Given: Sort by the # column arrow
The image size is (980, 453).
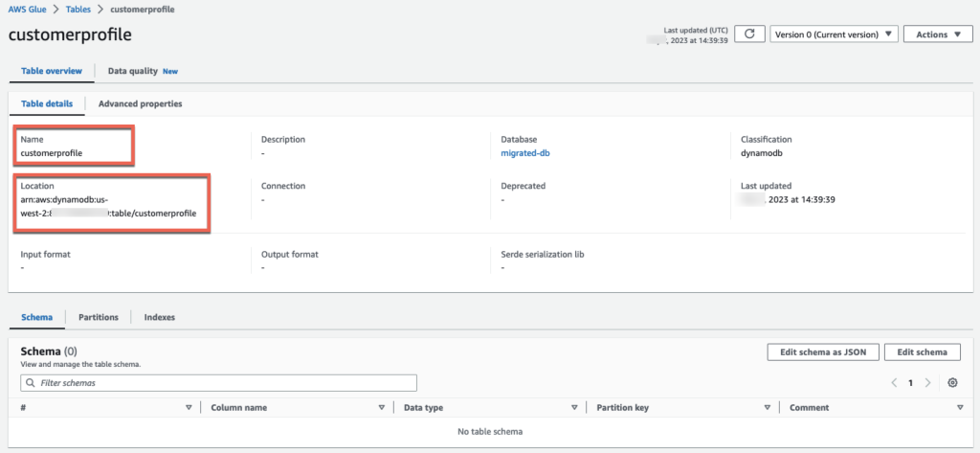Looking at the screenshot, I should pyautogui.click(x=189, y=407).
